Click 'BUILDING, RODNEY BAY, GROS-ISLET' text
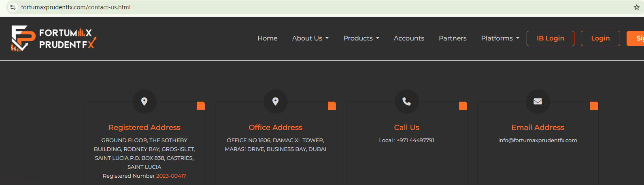Screen dimensions: 644x185 pos(145,149)
